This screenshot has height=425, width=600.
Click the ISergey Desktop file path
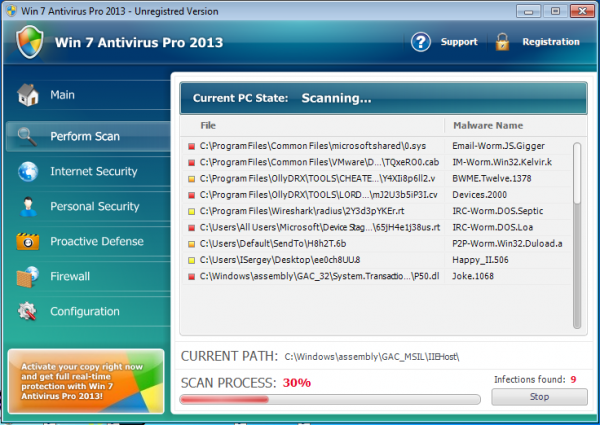[x=280, y=260]
